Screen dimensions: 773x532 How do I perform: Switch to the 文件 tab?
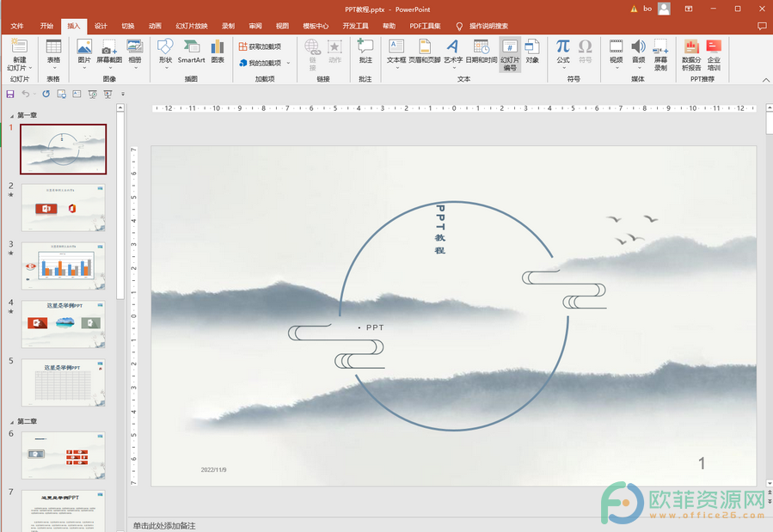[x=17, y=26]
